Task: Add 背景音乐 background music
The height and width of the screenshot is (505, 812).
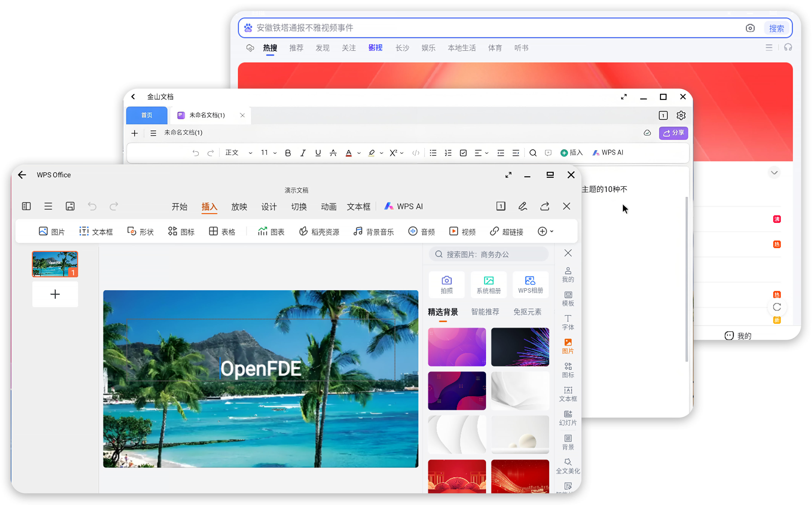Action: [374, 231]
